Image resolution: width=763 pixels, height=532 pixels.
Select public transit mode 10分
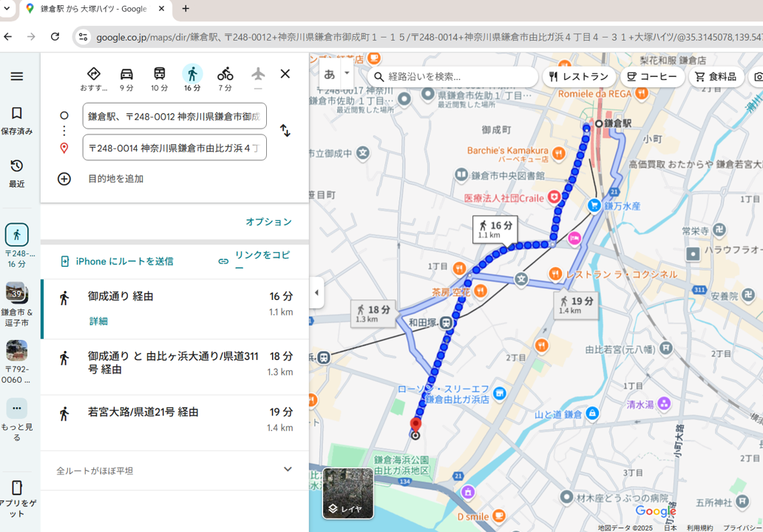pyautogui.click(x=159, y=79)
